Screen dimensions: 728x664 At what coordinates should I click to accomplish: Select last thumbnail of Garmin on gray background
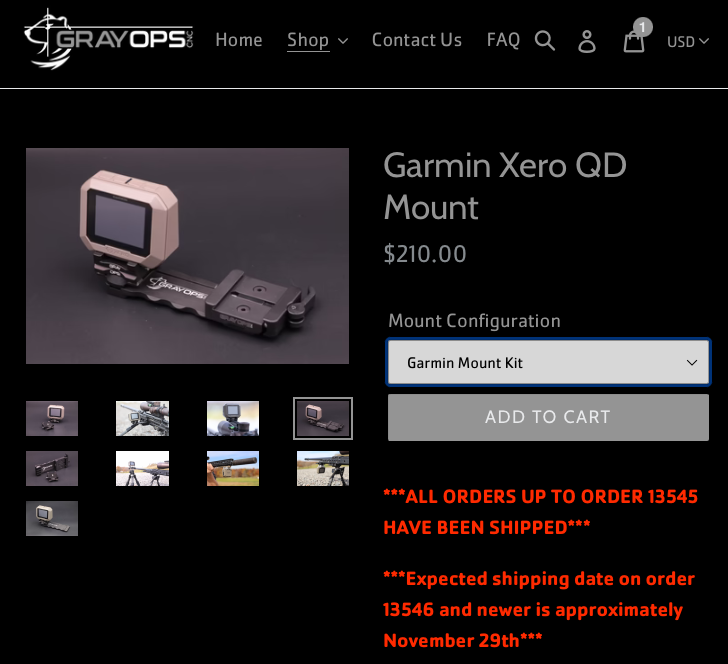52,518
